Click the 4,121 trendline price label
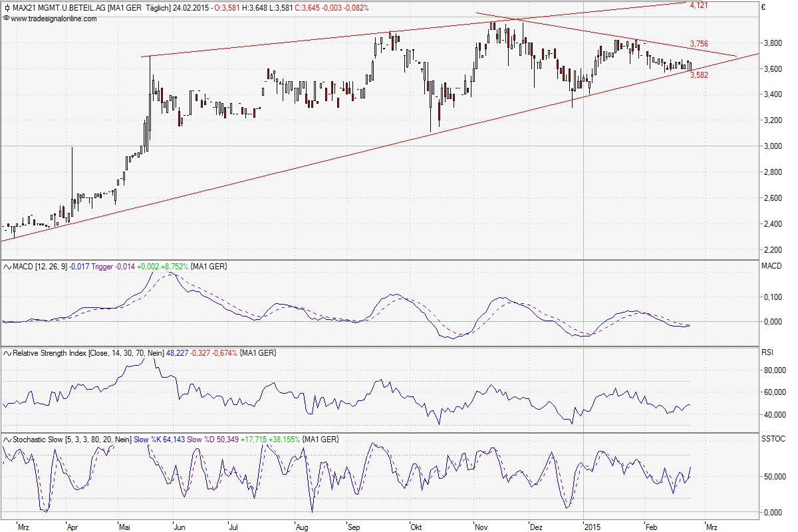The image size is (798, 532). 698,5
